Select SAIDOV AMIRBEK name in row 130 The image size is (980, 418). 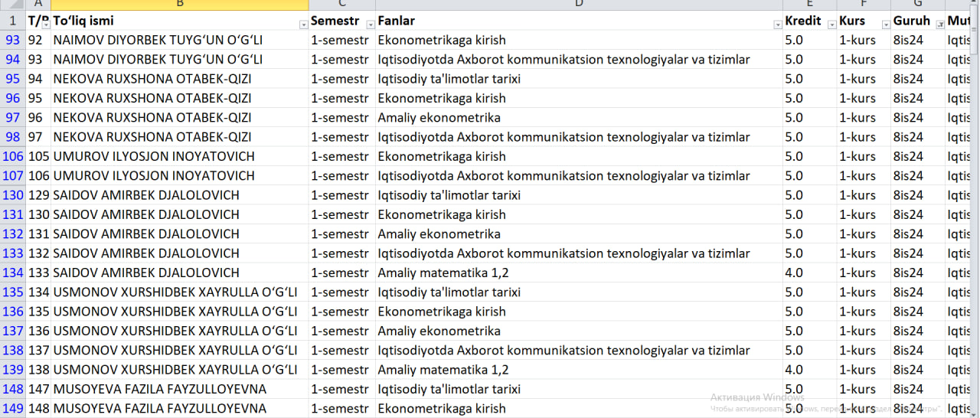tap(180, 195)
